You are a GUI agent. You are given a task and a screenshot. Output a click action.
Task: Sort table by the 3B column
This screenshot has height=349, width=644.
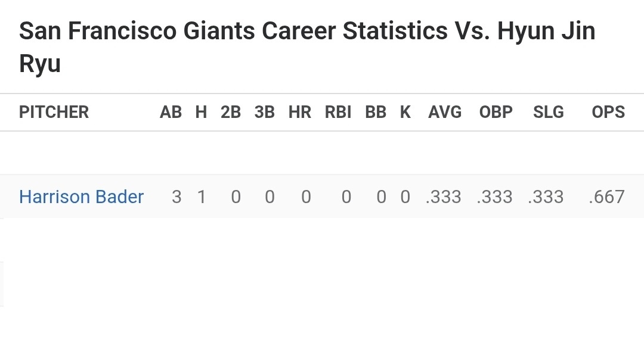(x=264, y=112)
